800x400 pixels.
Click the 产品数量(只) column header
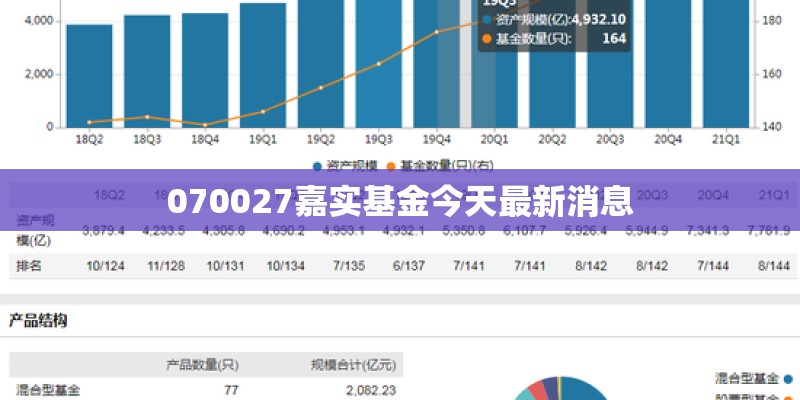tap(202, 365)
